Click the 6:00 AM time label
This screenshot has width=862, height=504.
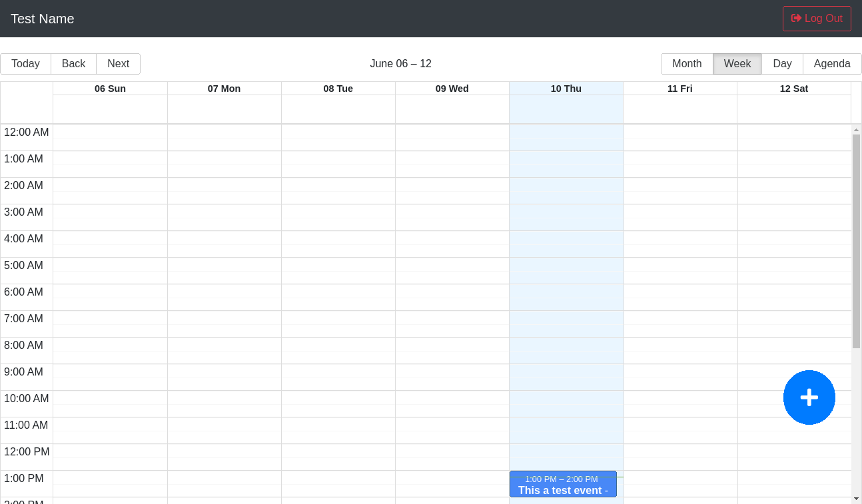[23, 292]
